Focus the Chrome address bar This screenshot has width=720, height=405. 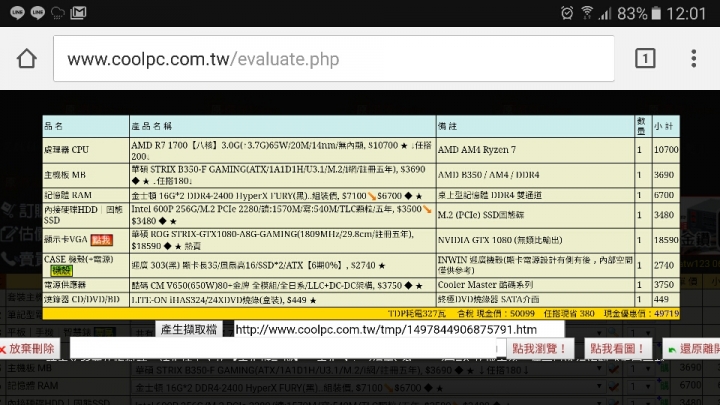point(334,58)
